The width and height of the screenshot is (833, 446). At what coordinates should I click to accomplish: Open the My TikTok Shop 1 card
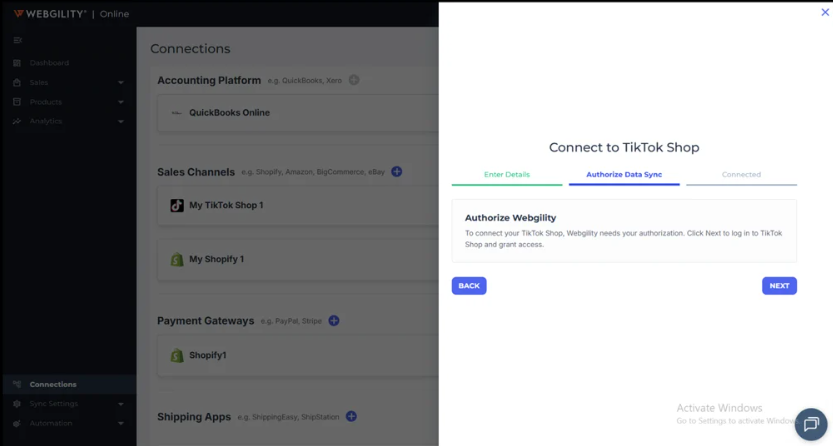point(298,205)
